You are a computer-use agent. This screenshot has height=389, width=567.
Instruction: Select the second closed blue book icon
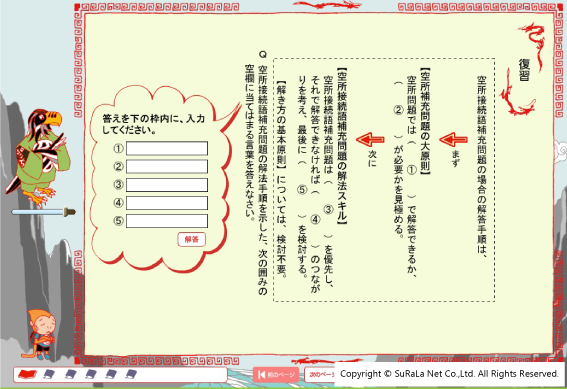[70, 374]
